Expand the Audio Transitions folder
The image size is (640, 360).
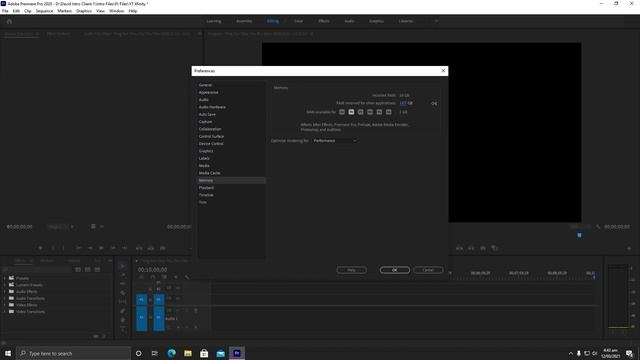(4, 298)
